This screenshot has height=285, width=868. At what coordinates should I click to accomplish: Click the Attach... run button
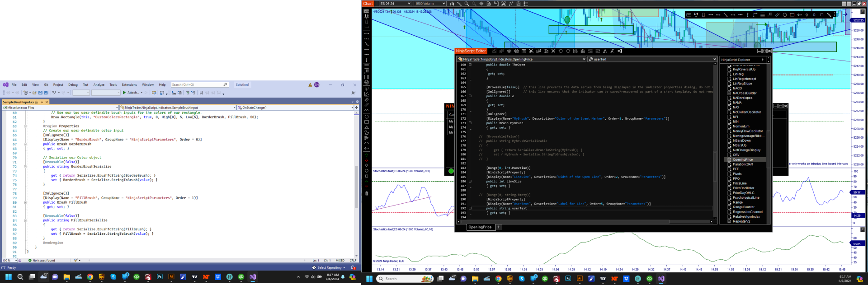tap(130, 93)
